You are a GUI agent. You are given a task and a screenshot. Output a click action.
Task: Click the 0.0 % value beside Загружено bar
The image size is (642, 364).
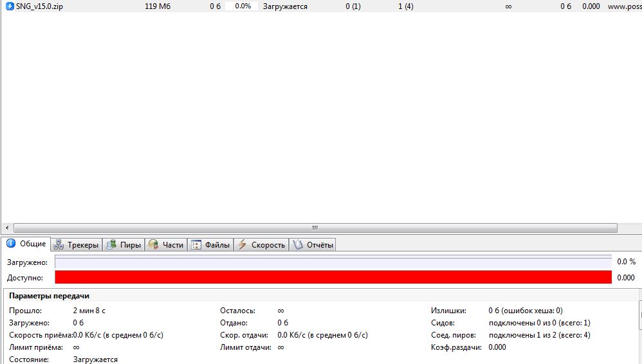(627, 262)
